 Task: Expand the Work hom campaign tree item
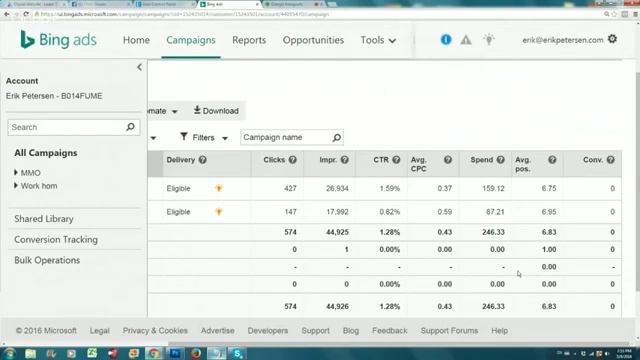pos(16,186)
